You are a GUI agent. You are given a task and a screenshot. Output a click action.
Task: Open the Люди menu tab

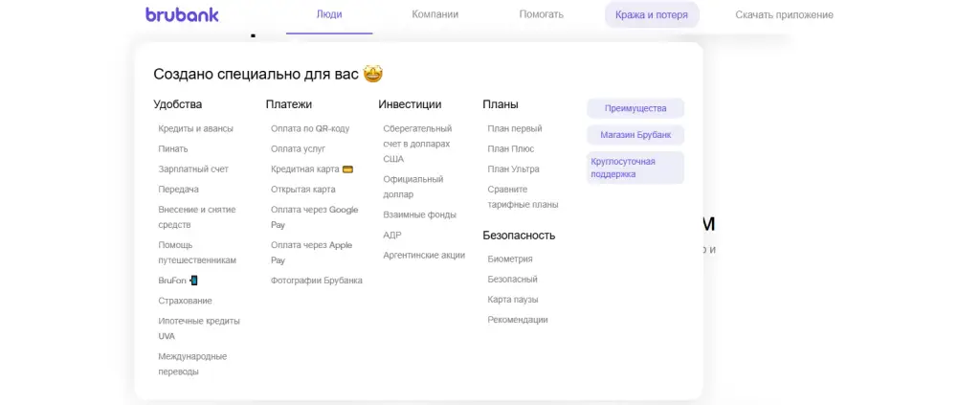click(x=329, y=14)
